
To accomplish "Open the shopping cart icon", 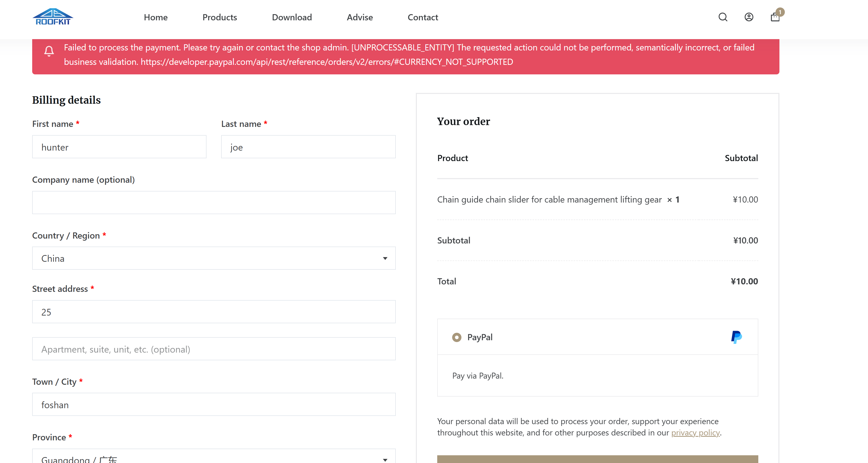I will (775, 17).
